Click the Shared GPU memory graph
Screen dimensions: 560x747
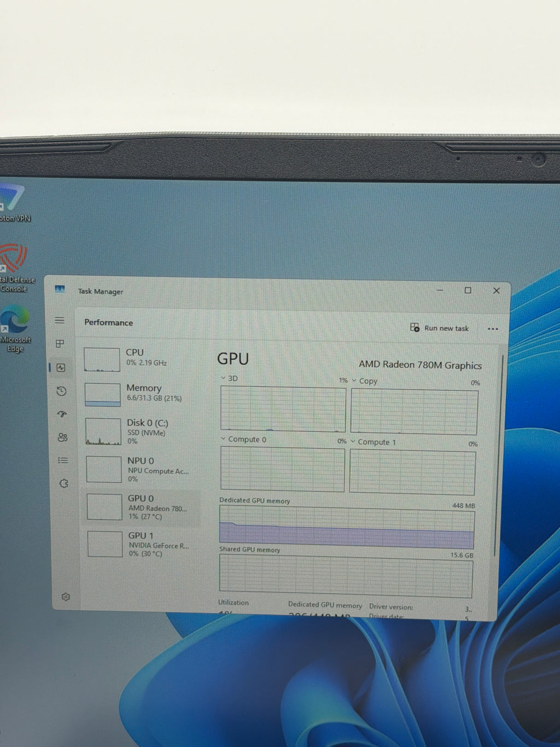tap(346, 576)
